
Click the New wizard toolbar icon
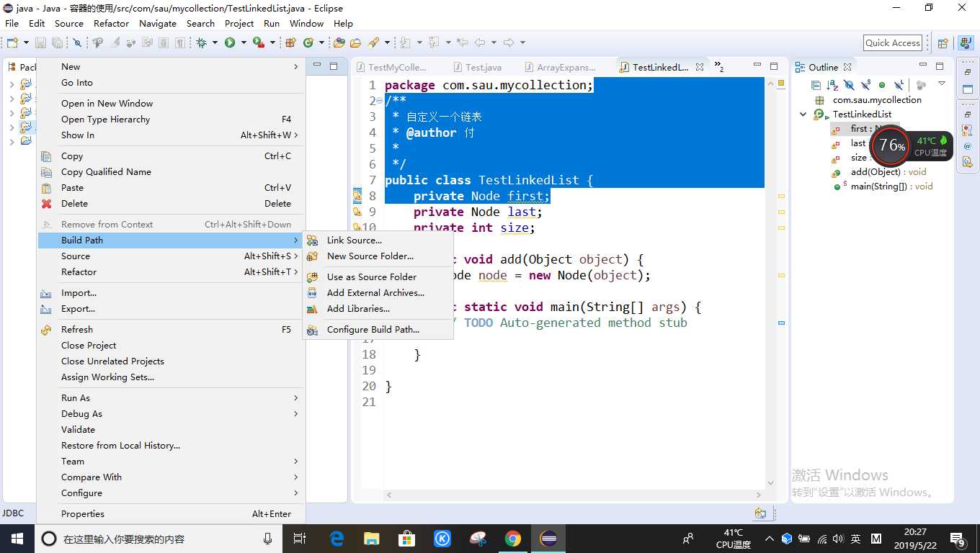click(12, 43)
